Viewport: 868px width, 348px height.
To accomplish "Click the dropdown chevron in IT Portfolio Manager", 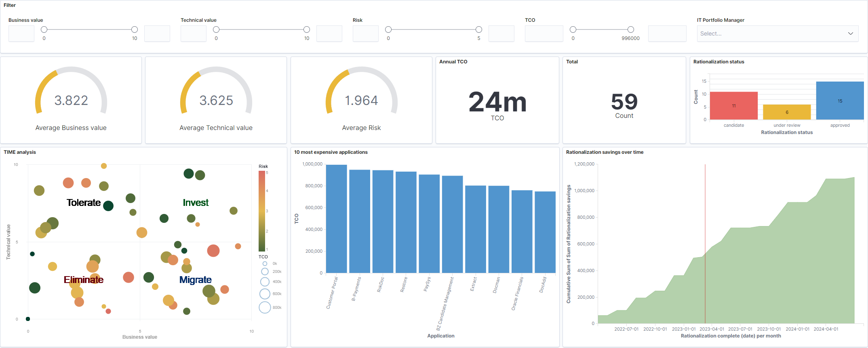I will (850, 34).
